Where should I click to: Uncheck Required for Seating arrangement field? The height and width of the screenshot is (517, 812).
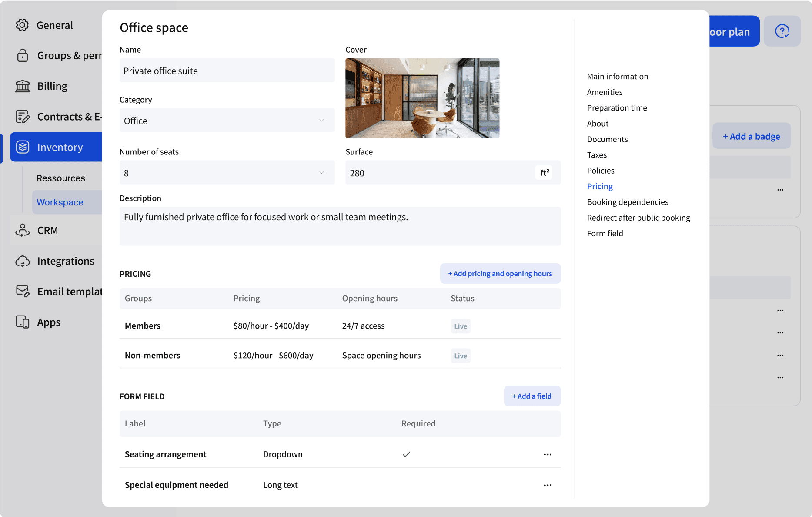pos(406,454)
